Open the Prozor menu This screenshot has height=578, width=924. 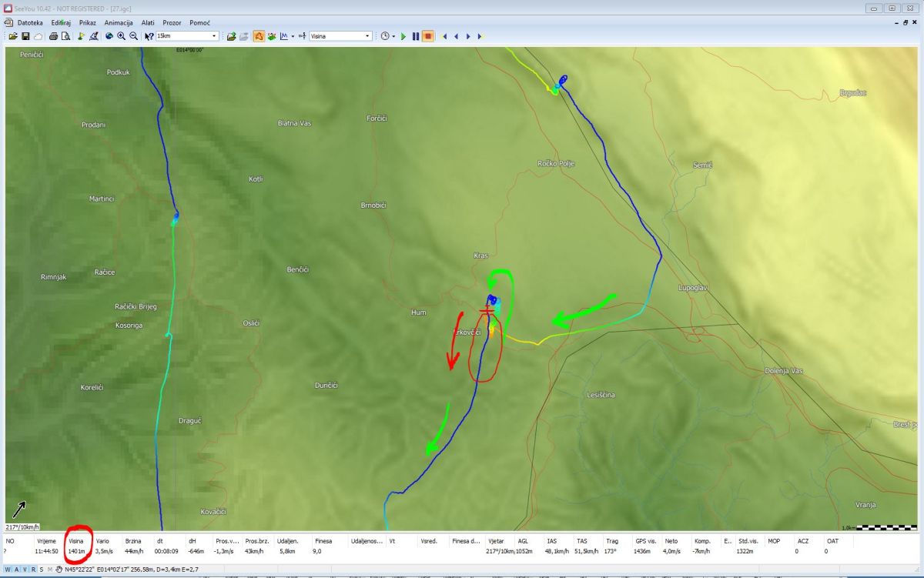click(172, 22)
